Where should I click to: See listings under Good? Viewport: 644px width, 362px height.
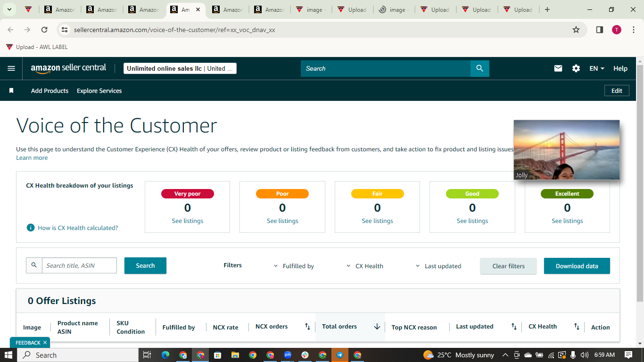[472, 221]
